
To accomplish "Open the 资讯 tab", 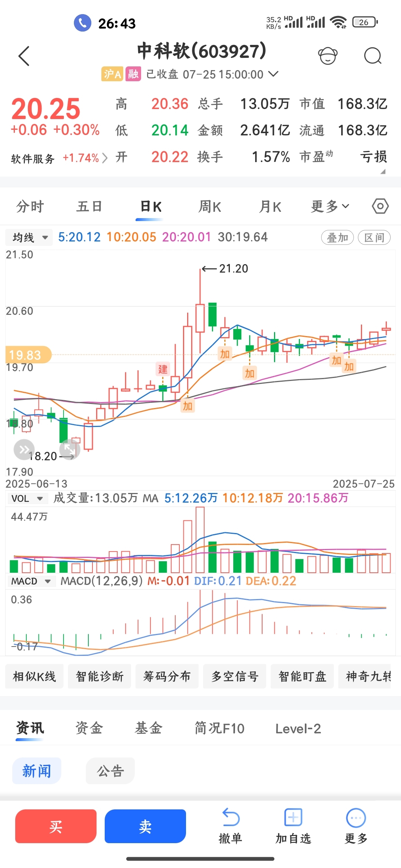I will [30, 728].
